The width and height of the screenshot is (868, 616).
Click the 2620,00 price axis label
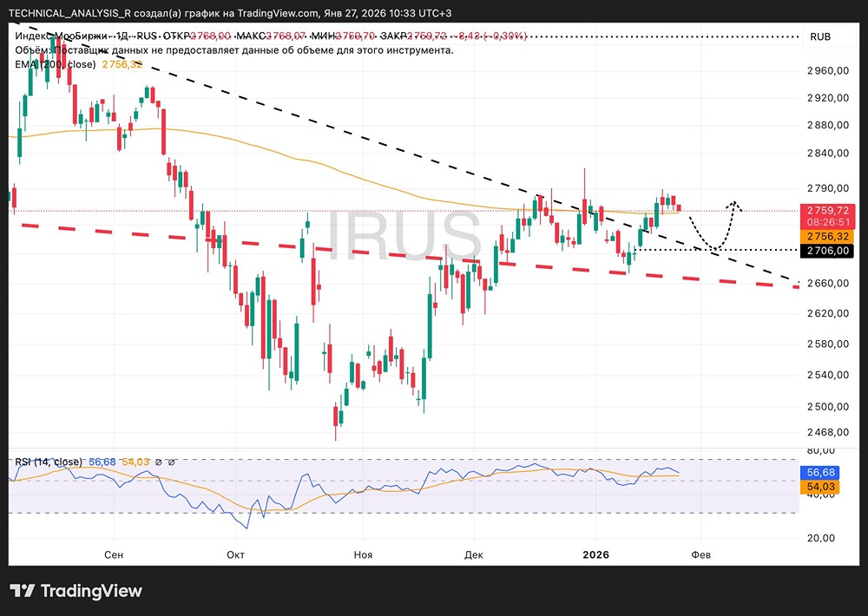tap(828, 313)
